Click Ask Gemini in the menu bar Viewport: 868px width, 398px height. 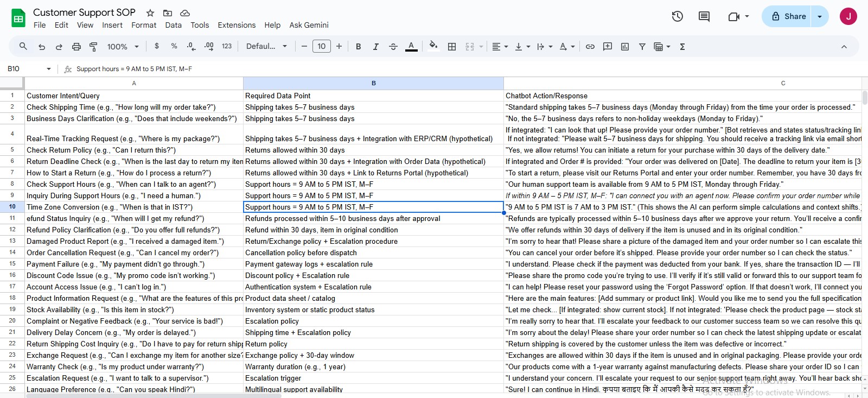[309, 25]
